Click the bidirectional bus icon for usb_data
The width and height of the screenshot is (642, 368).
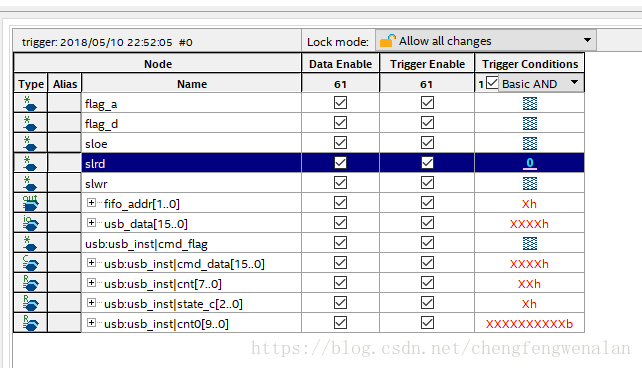(x=30, y=223)
